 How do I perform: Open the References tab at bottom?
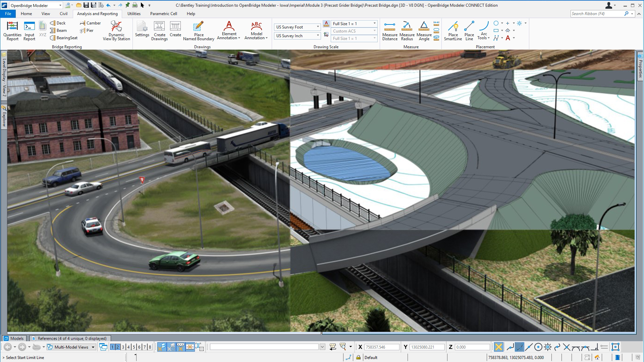pos(70,338)
